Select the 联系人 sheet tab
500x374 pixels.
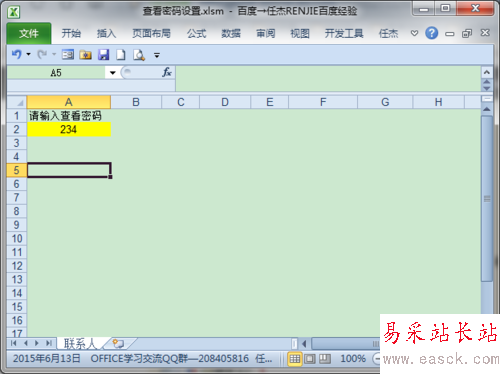click(x=80, y=343)
